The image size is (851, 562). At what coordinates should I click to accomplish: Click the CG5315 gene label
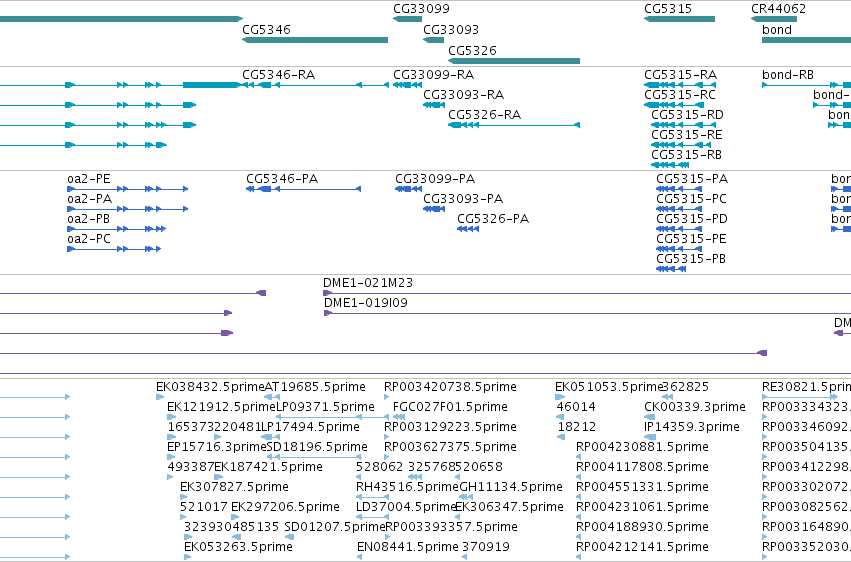[668, 9]
